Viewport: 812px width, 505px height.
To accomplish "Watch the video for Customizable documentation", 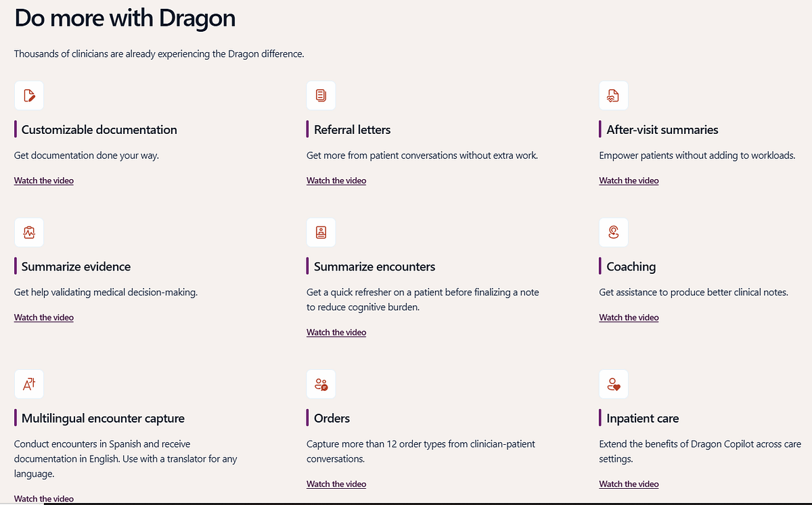I will (44, 181).
